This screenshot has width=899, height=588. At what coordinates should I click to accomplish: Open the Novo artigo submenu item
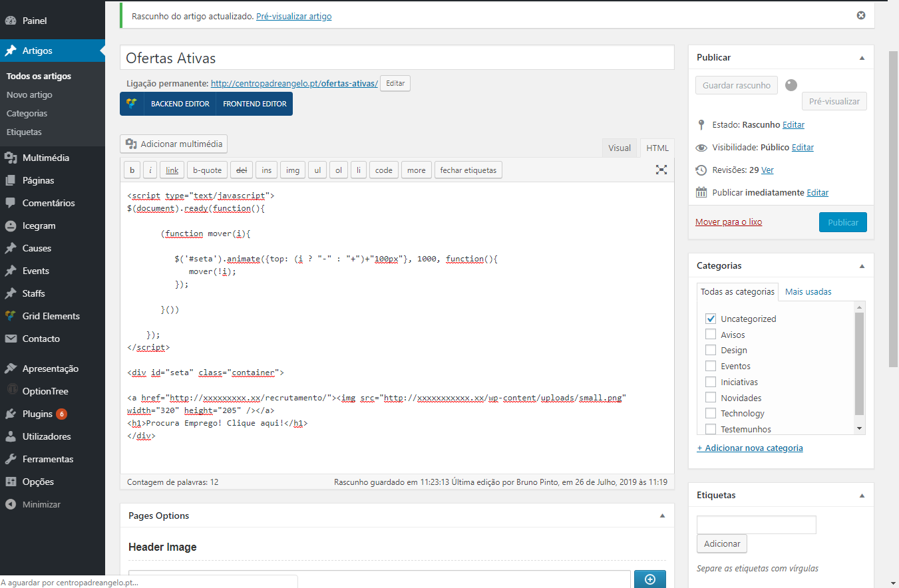(x=29, y=94)
